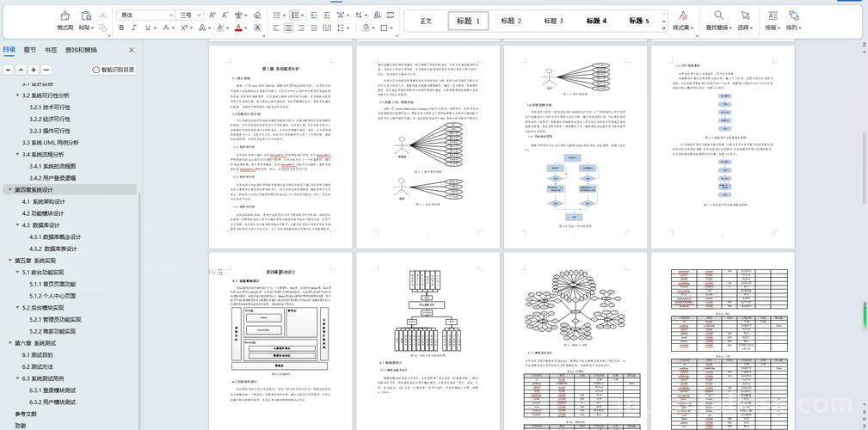Screen dimensions: 868x430
Task: Switch to the 查找和替换 tab
Action: click(x=81, y=50)
